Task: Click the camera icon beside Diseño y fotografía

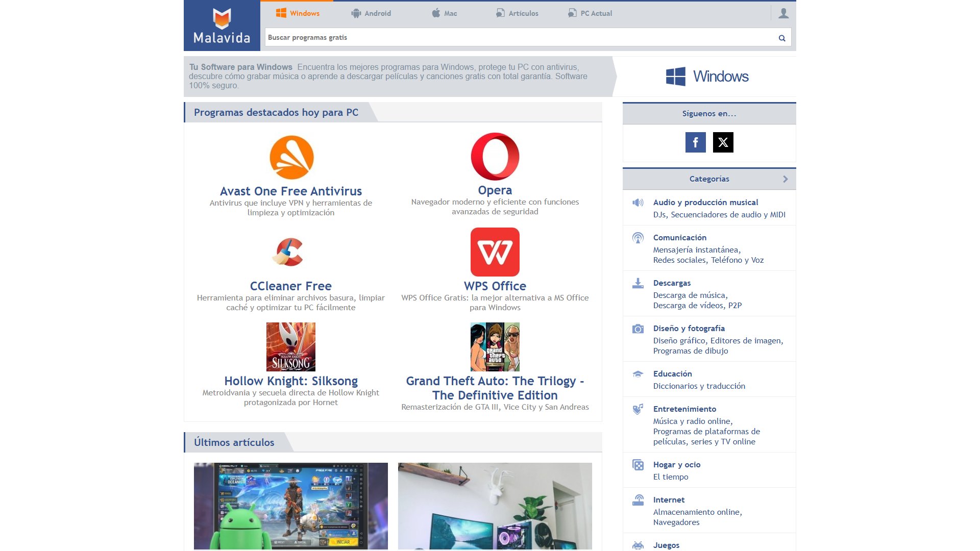Action: tap(638, 329)
